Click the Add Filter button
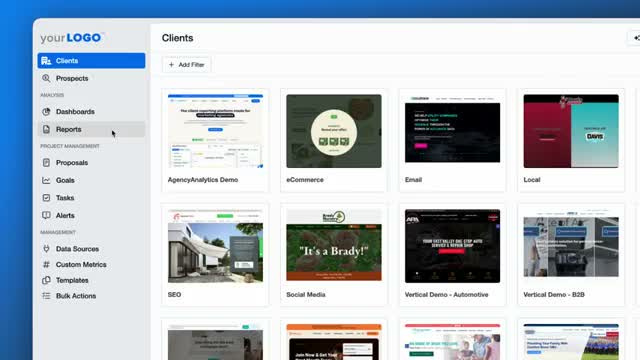Screen dimensions: 640x360 pos(187,64)
